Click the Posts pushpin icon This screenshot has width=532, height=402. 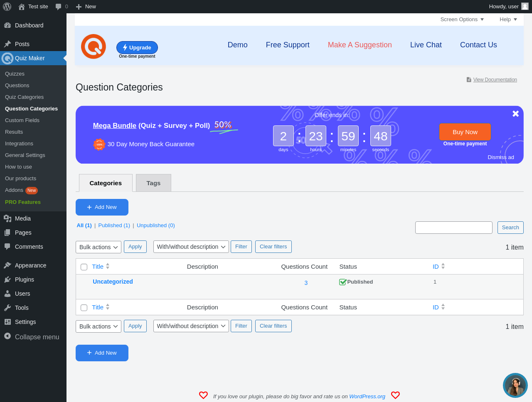tap(7, 44)
